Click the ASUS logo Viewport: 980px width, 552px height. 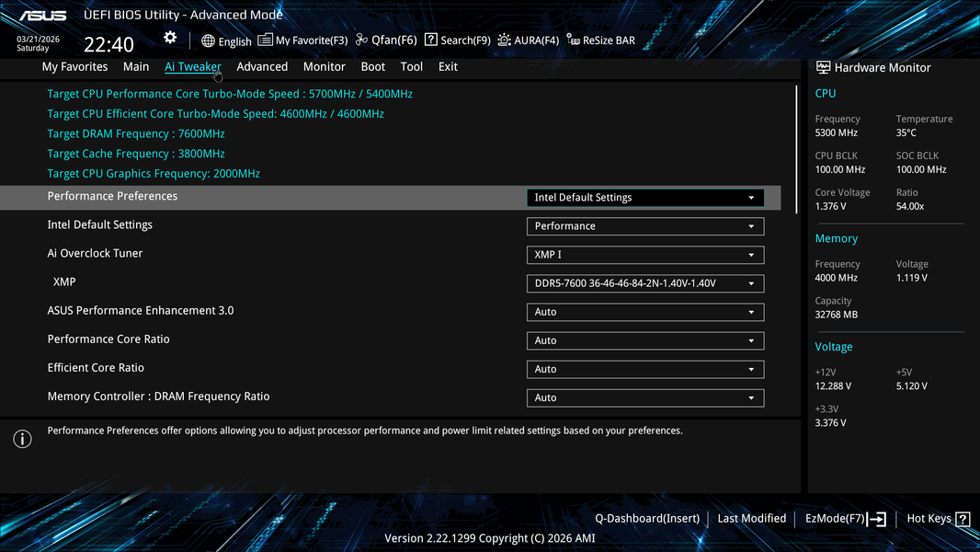(42, 16)
